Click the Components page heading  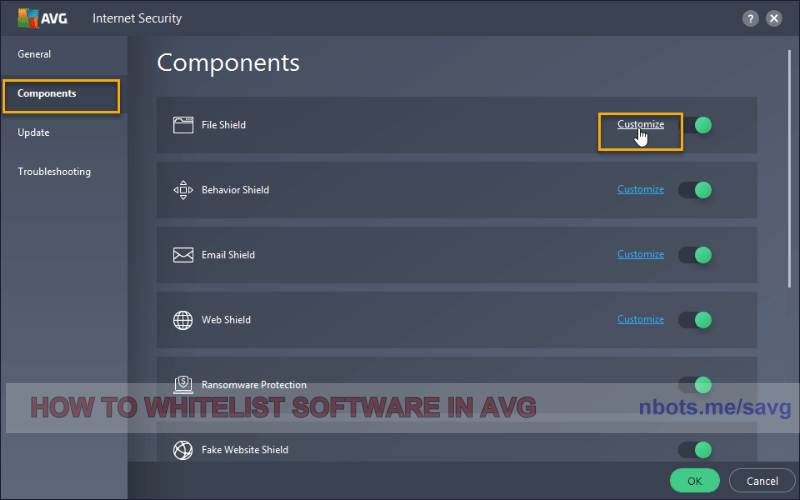coord(228,63)
